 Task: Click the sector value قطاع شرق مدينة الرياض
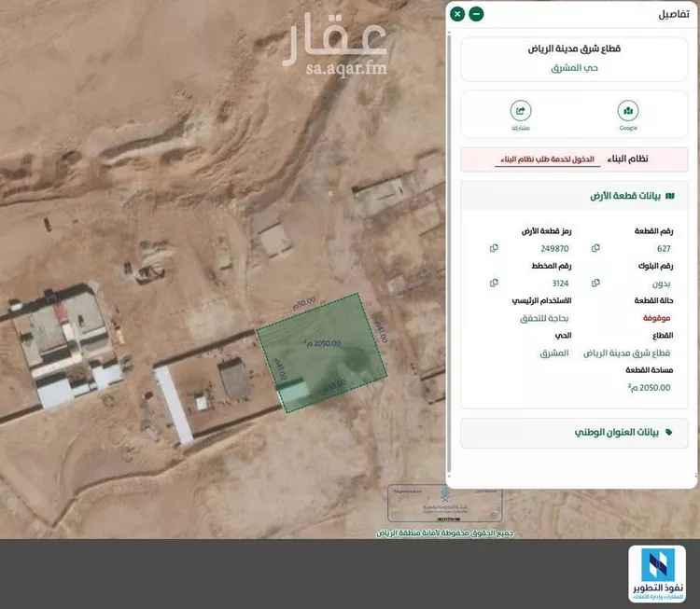coord(626,353)
